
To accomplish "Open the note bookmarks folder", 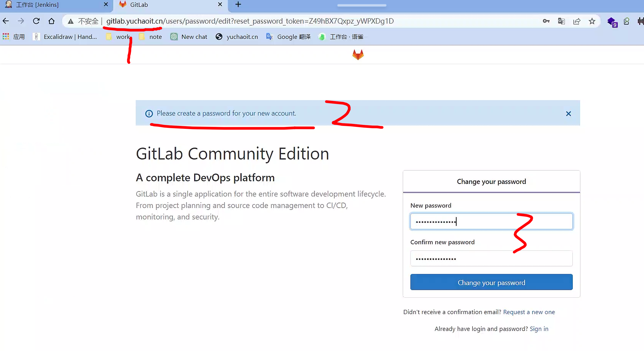I will coord(151,37).
